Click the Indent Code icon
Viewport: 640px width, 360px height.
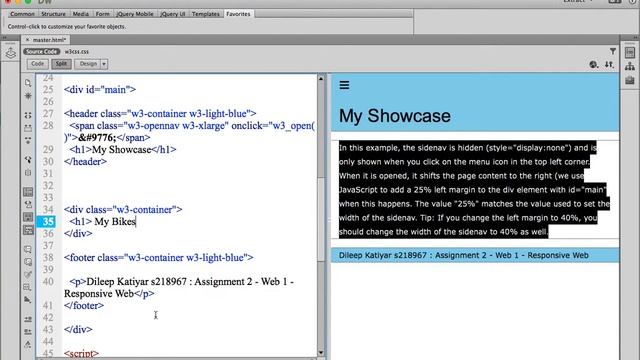[x=28, y=319]
